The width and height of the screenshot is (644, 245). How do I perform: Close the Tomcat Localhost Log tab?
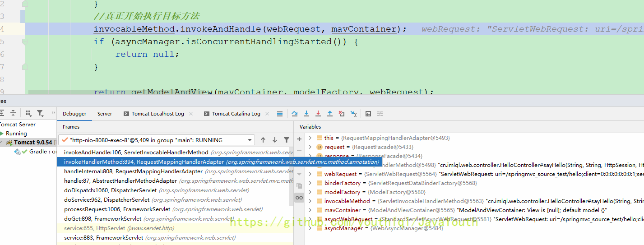click(191, 114)
